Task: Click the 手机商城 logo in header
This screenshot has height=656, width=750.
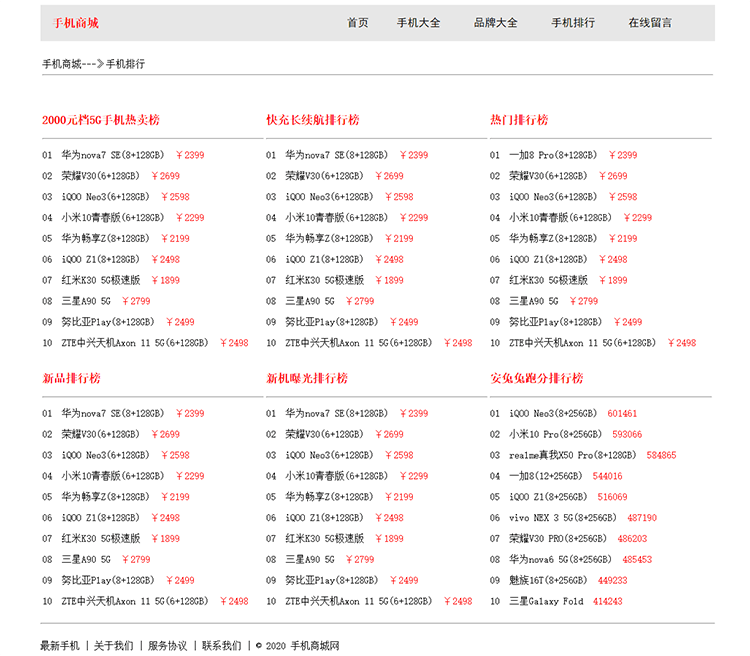Action: [76, 23]
